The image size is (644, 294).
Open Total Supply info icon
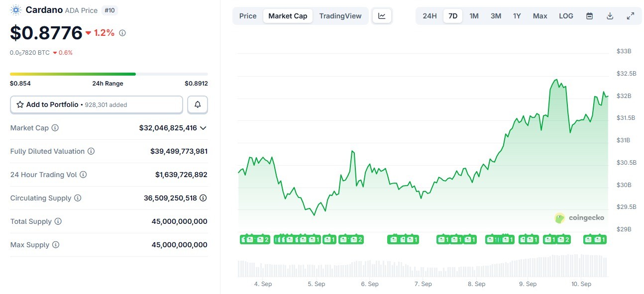(x=58, y=221)
